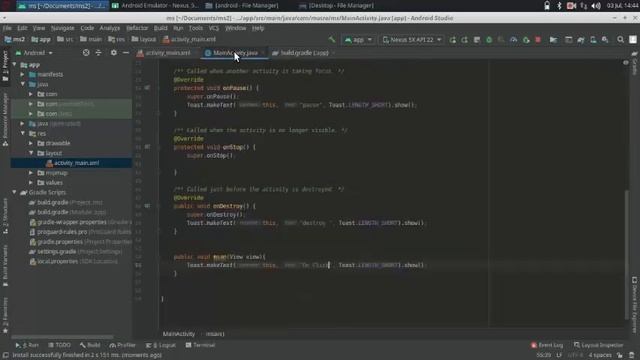
Task: Open Project panel settings gear
Action: pyautogui.click(x=113, y=53)
